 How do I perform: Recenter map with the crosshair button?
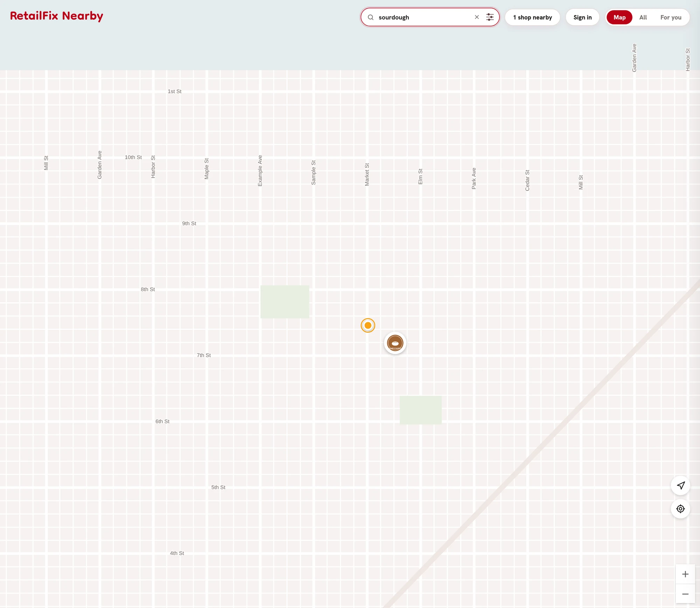680,509
